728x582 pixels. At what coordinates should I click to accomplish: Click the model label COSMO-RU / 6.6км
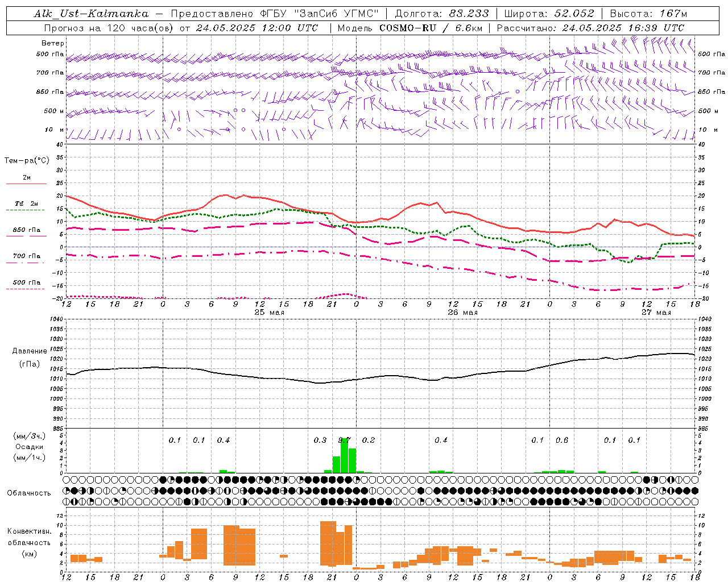click(431, 28)
